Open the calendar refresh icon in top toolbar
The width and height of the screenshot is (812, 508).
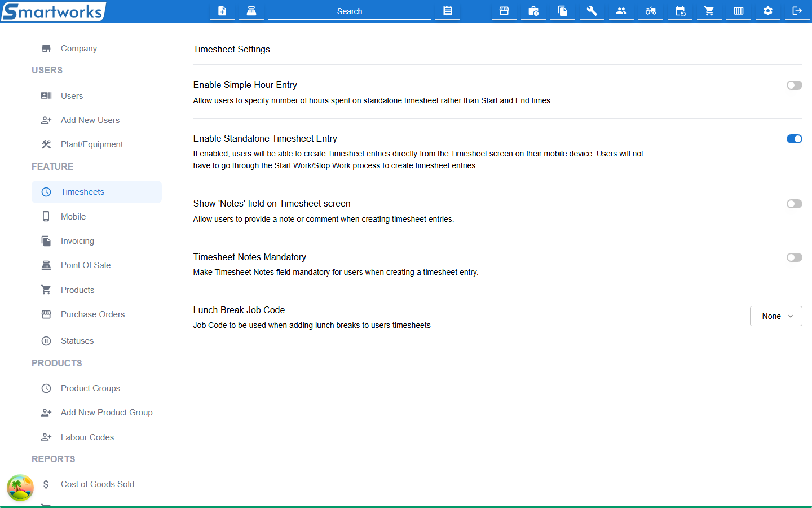(680, 11)
